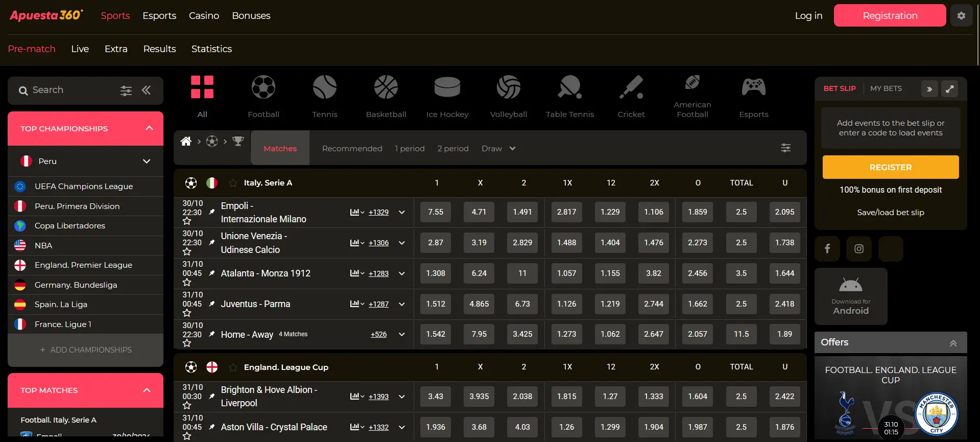980x442 pixels.
Task: Open matches display settings sliders icon
Action: [x=786, y=148]
